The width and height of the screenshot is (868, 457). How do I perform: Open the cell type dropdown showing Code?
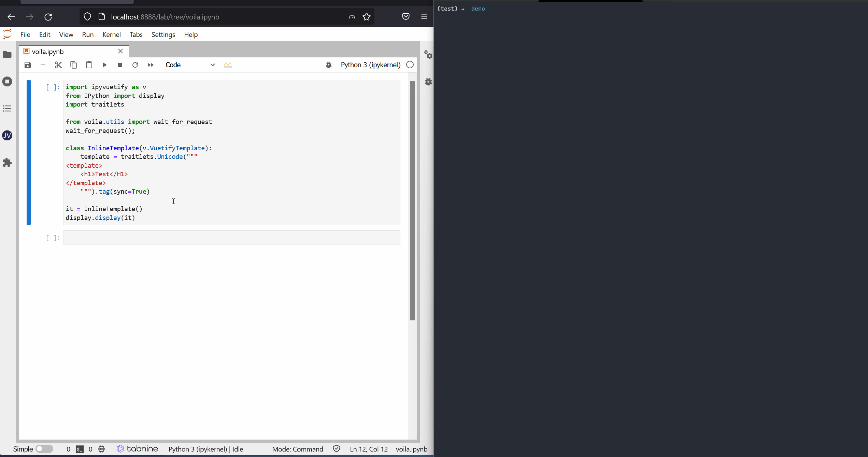pyautogui.click(x=191, y=65)
